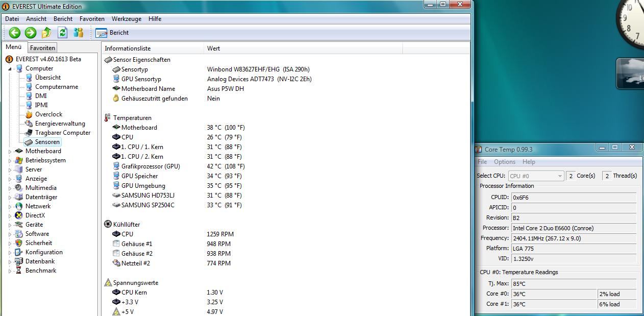644x316 pixels.
Task: Click the Bericht toolbar button
Action: pyautogui.click(x=112, y=33)
